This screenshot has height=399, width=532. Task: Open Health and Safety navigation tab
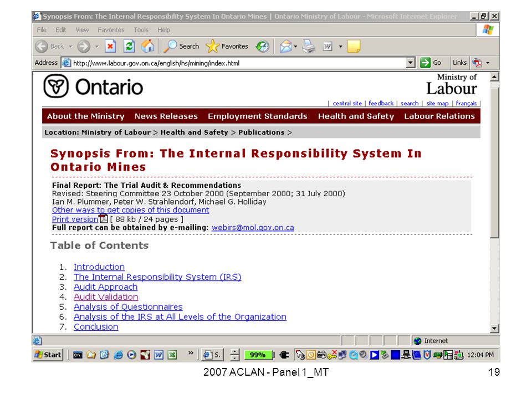(x=356, y=116)
